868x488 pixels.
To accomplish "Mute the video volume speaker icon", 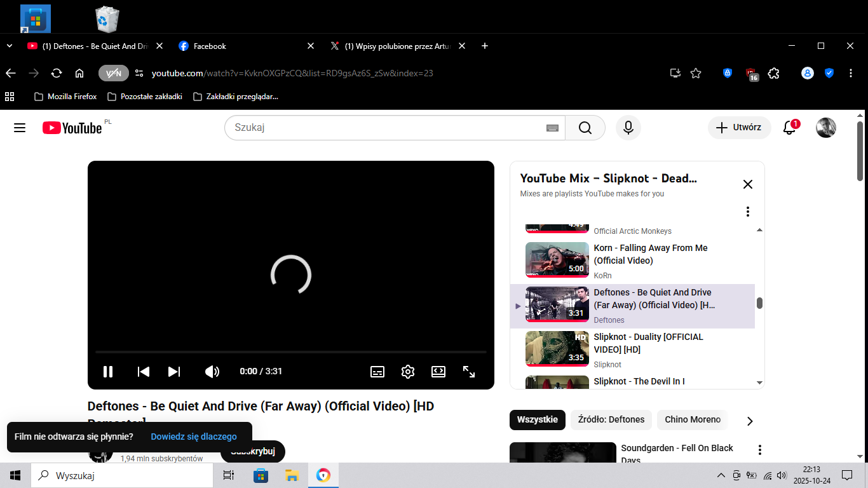I will click(212, 372).
